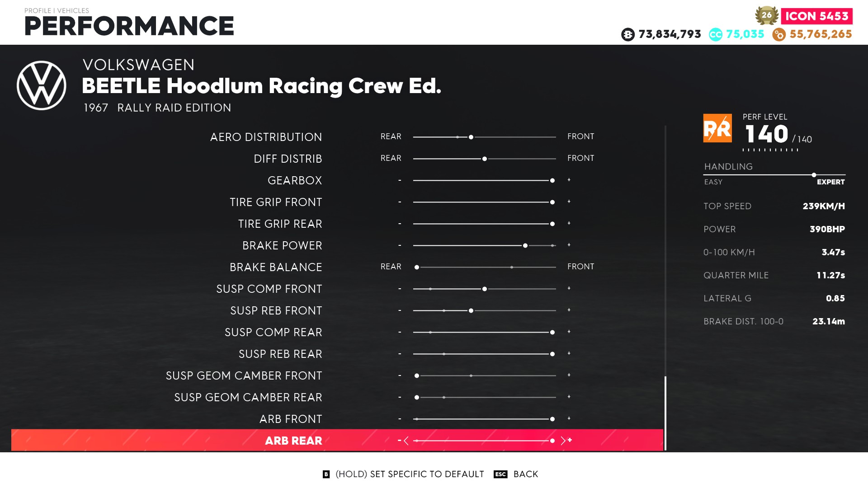Click the ICON 5453 rank badge
Screen dimensions: 868x488
[816, 16]
